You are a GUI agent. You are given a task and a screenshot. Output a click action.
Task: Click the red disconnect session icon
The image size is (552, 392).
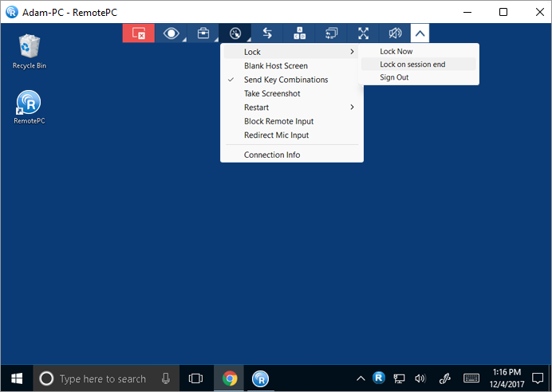138,33
